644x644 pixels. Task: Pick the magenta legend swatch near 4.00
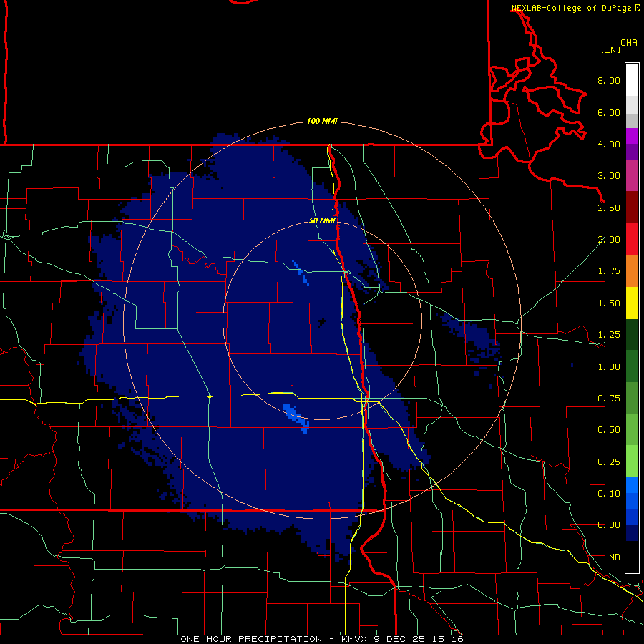pos(632,137)
